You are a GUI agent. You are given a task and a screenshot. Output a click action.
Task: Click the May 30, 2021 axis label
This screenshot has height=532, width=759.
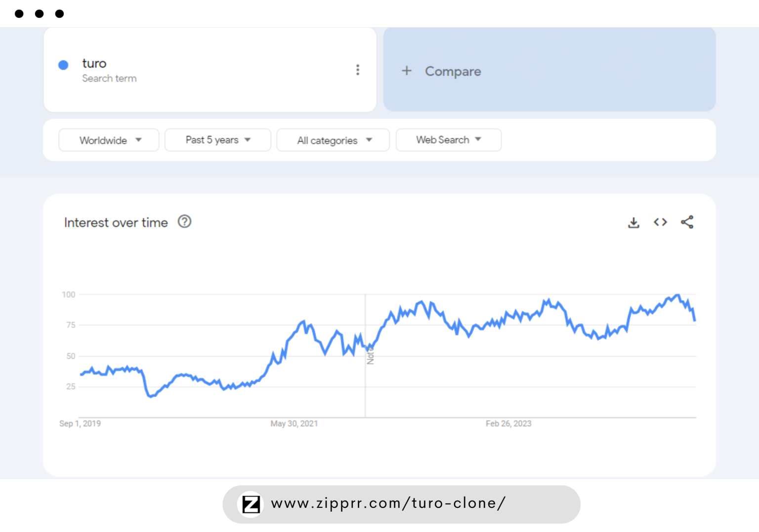tap(294, 424)
